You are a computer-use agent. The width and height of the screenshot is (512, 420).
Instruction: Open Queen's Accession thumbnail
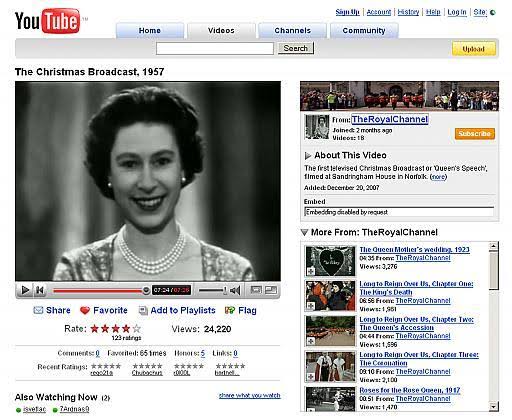pyautogui.click(x=330, y=331)
